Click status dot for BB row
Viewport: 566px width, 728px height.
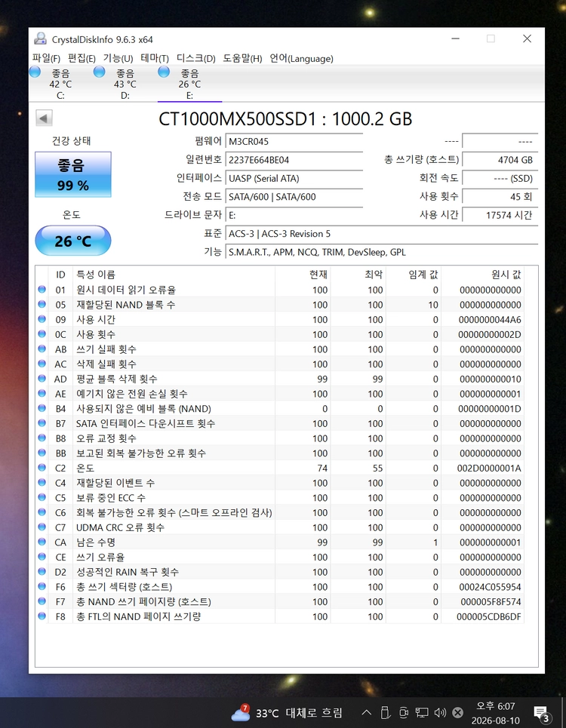pyautogui.click(x=42, y=453)
